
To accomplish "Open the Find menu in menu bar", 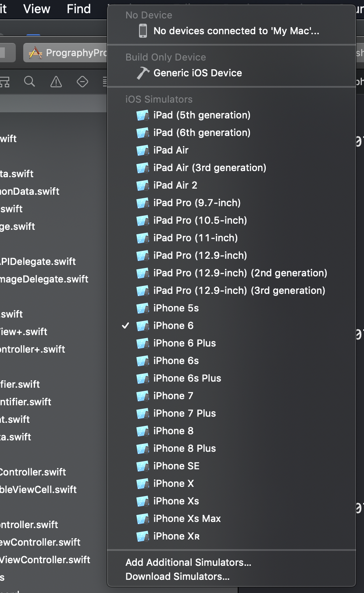I will (79, 9).
